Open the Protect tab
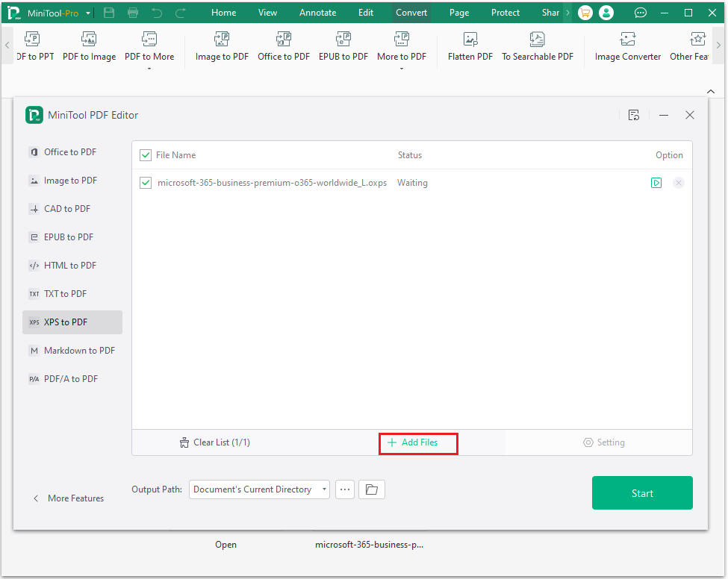This screenshot has height=579, width=728. 505,13
